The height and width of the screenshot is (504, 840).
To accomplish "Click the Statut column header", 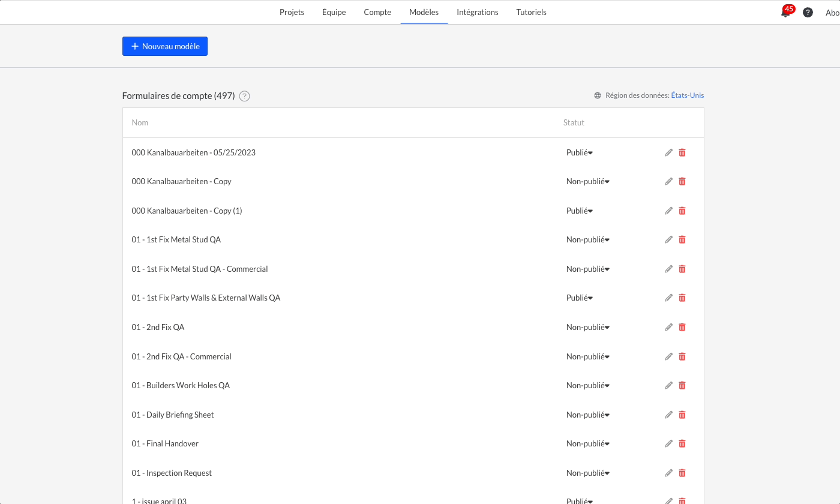I will [574, 122].
